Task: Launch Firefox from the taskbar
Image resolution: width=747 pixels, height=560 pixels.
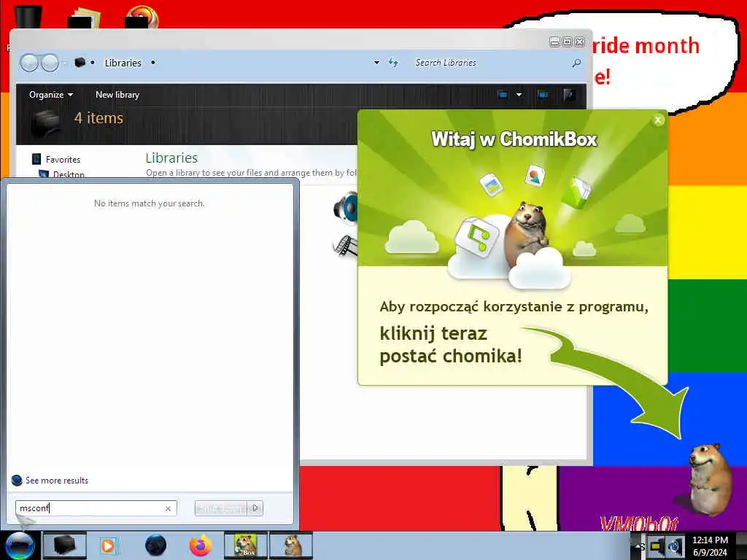Action: 201,545
